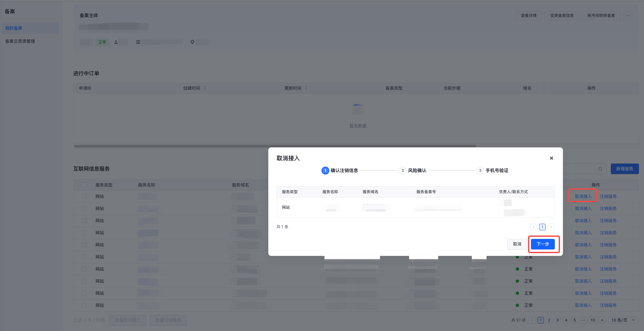Sort by 更新时间 arrows icon
Viewport: 644px width, 331px height.
[306, 88]
